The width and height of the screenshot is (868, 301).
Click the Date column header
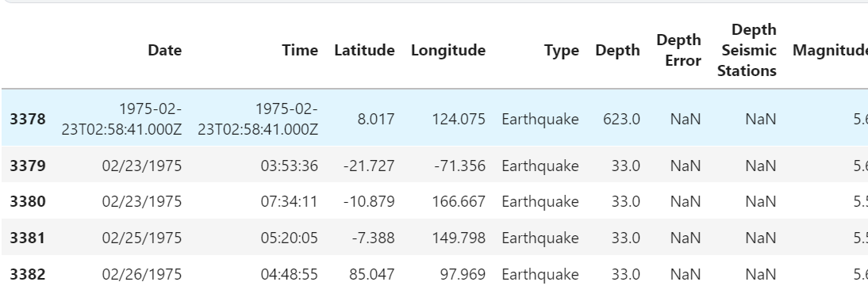pos(164,50)
